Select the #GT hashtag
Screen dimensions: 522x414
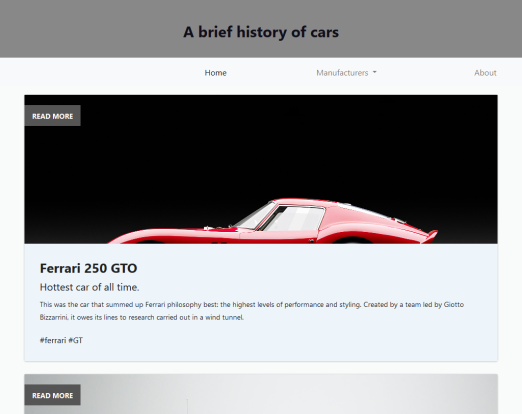tap(76, 340)
